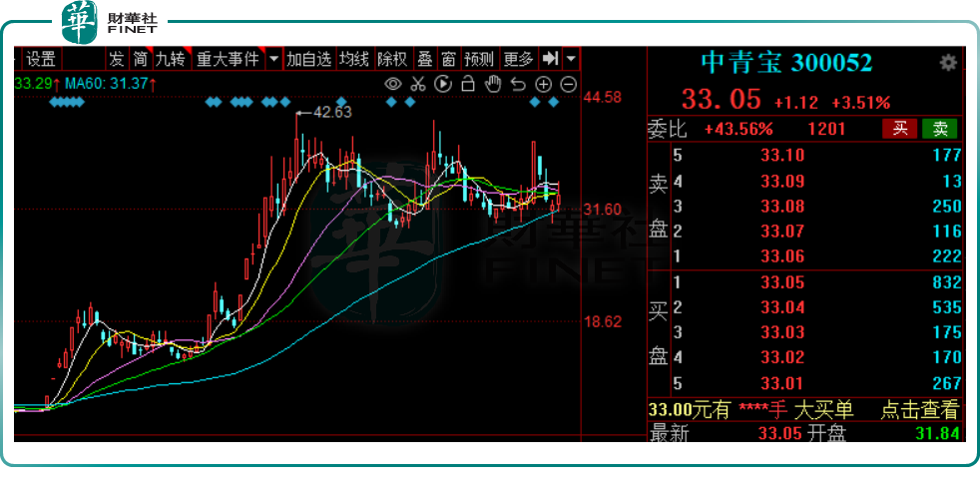The image size is (980, 487).
Task: Click the green 卖 sell button
Action: [939, 128]
